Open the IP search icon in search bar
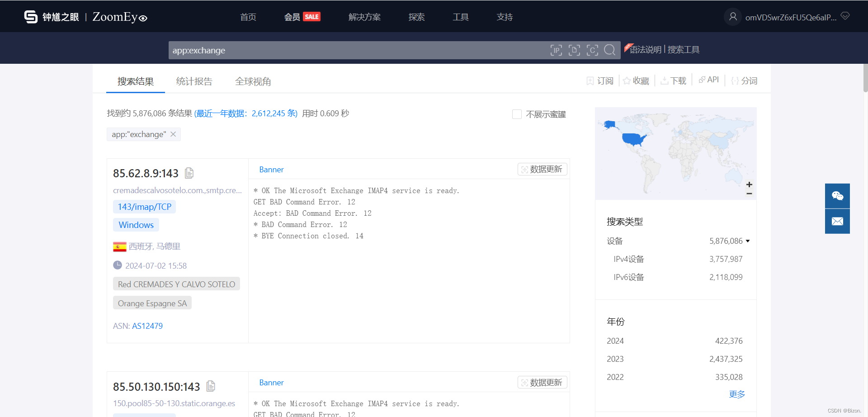Viewport: 868px width, 417px height. [x=556, y=50]
